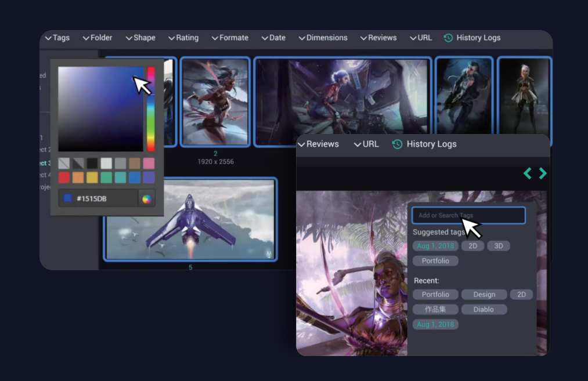This screenshot has width=588, height=381.
Task: Pick Aug 1, 2018 tag under Recent
Action: pos(435,324)
